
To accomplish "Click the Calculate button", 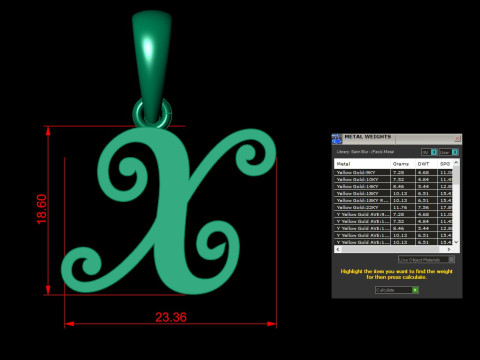I will pyautogui.click(x=397, y=290).
